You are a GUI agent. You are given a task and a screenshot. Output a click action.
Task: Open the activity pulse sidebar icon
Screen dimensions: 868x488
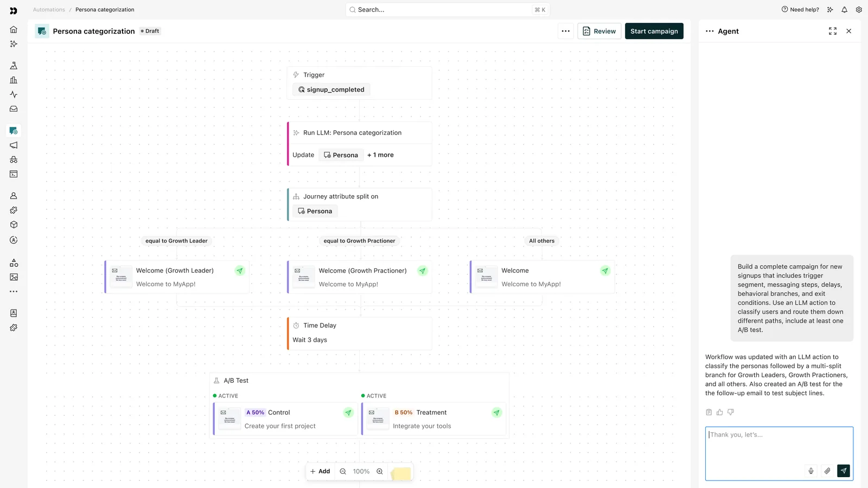pos(14,94)
